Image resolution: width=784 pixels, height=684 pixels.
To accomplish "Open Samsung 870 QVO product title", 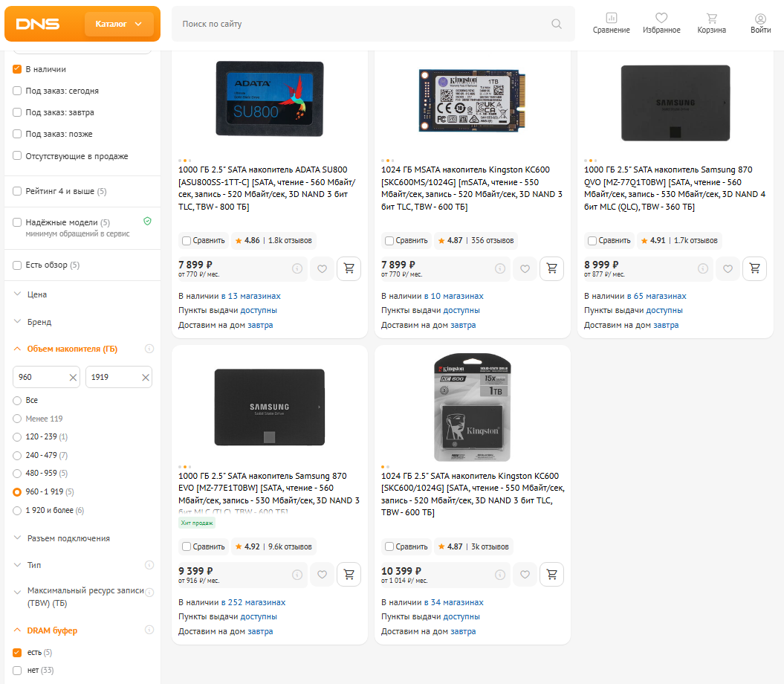I will click(675, 188).
